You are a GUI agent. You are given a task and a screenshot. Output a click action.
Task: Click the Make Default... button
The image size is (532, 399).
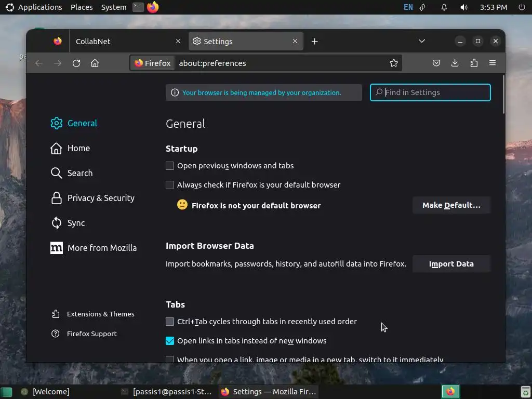coord(451,205)
